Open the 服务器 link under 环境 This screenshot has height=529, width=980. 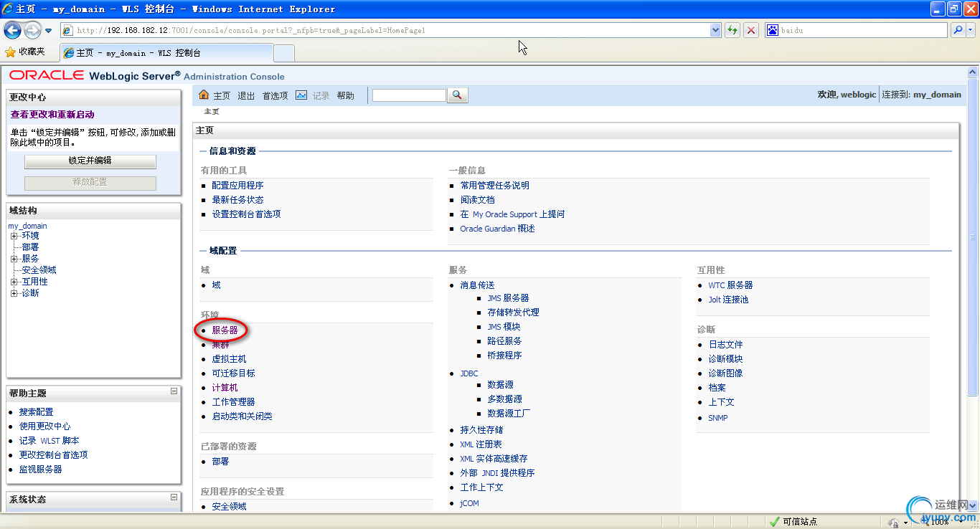click(x=225, y=330)
